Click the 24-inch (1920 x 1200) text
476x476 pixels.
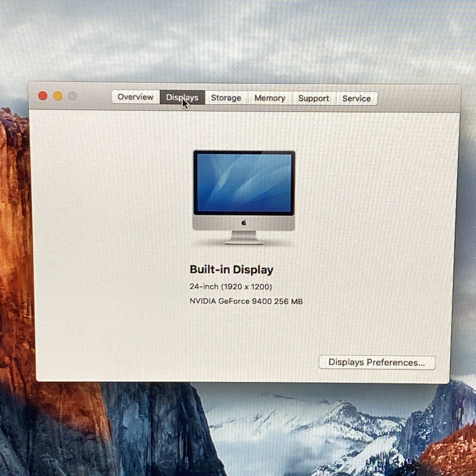coord(231,286)
